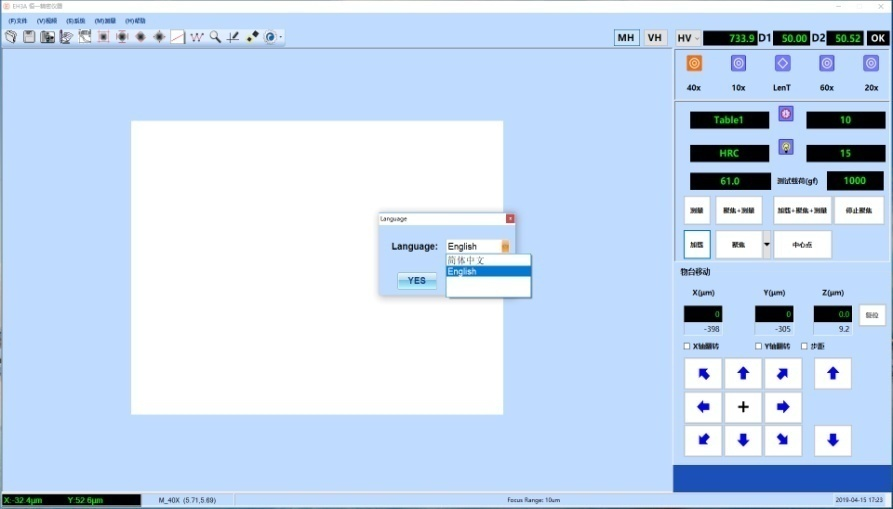The height and width of the screenshot is (509, 893).
Task: Open the (H) Help menu
Action: pos(136,20)
